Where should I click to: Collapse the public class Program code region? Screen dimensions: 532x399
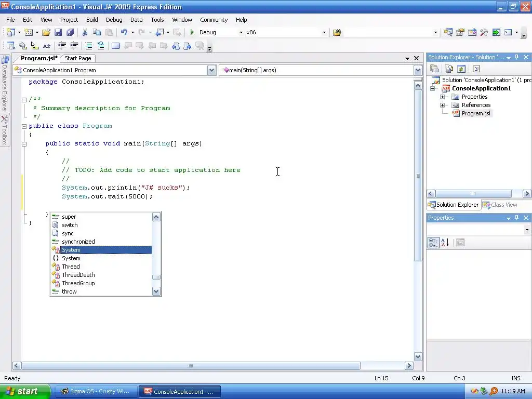click(x=24, y=126)
